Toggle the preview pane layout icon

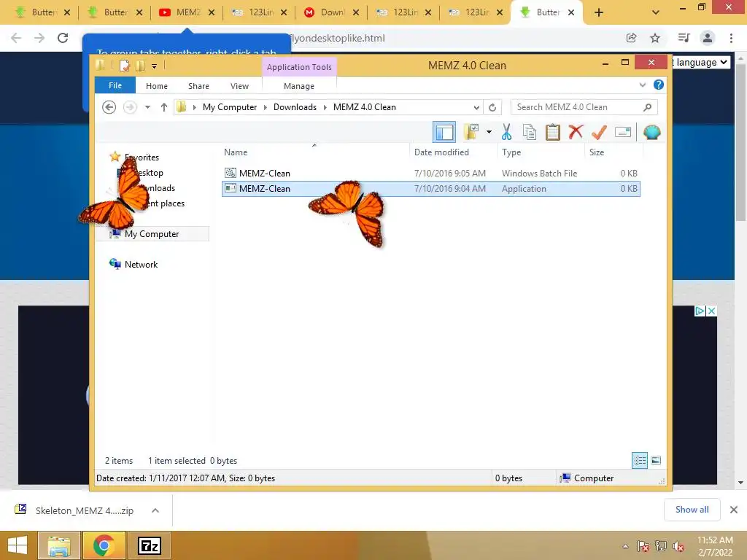point(444,133)
